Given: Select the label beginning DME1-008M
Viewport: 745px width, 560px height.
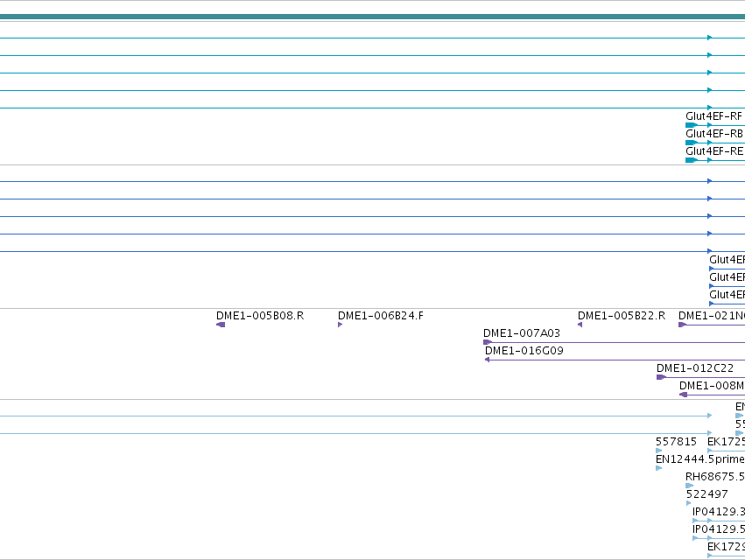Looking at the screenshot, I should click(713, 386).
